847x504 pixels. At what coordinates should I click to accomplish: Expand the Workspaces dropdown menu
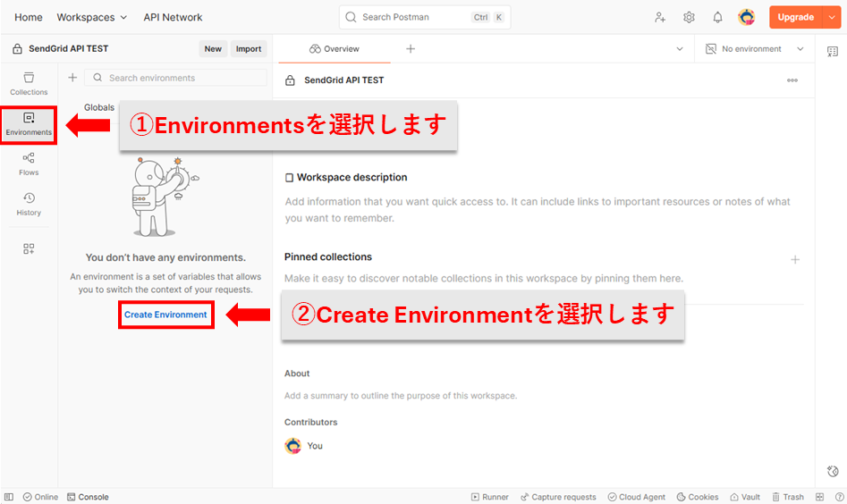click(92, 17)
